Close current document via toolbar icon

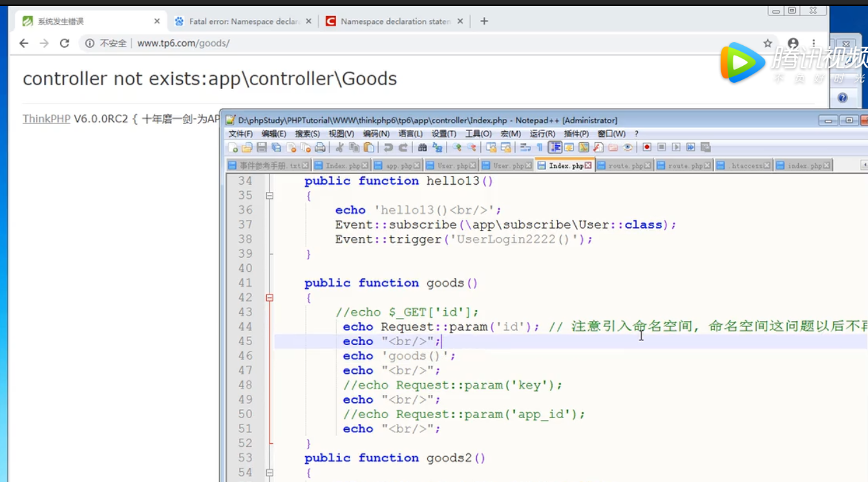[291, 147]
